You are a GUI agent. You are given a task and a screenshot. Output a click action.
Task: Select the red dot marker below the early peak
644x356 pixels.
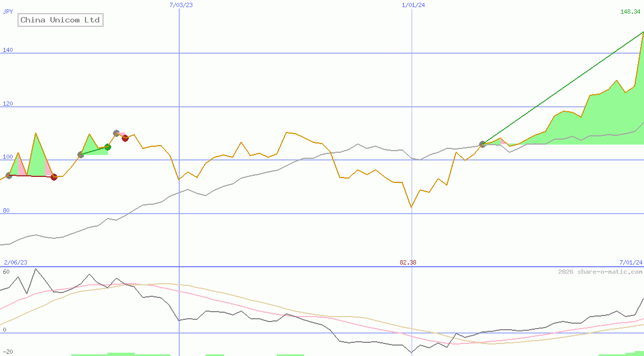[x=54, y=177]
